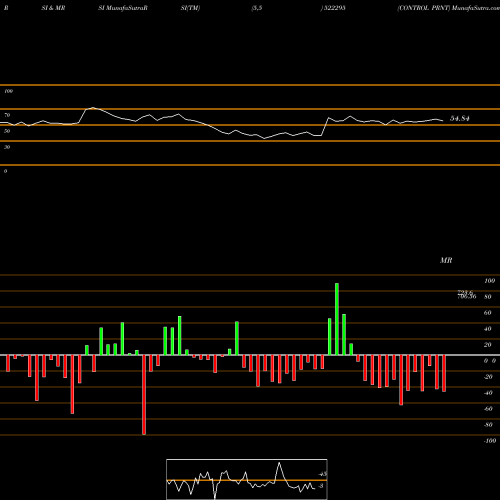Click the CONTROL PRNT MunafaSutra header text

pos(448,8)
